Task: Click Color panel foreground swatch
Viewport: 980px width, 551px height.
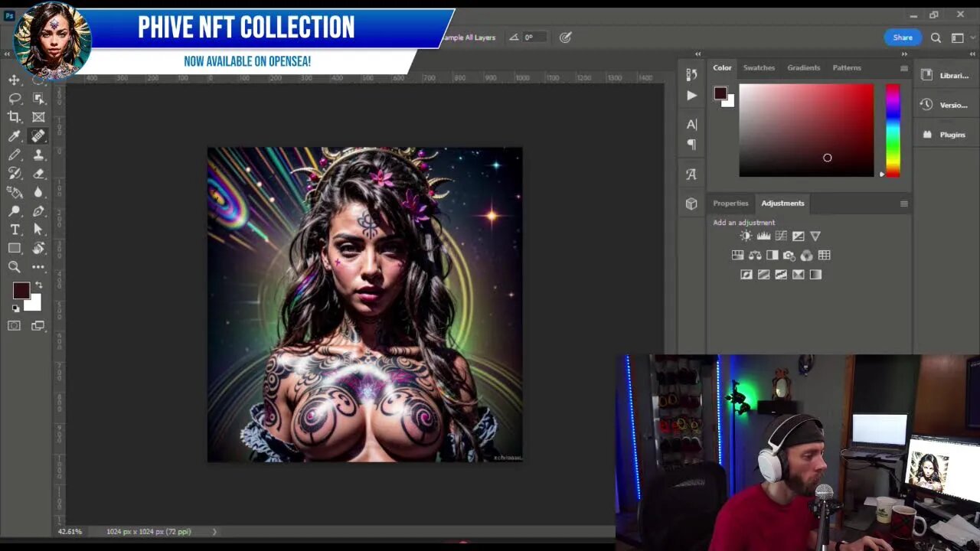Action: coord(720,93)
